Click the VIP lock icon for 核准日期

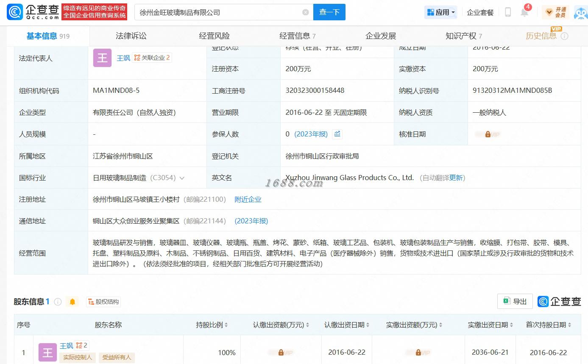click(x=488, y=134)
